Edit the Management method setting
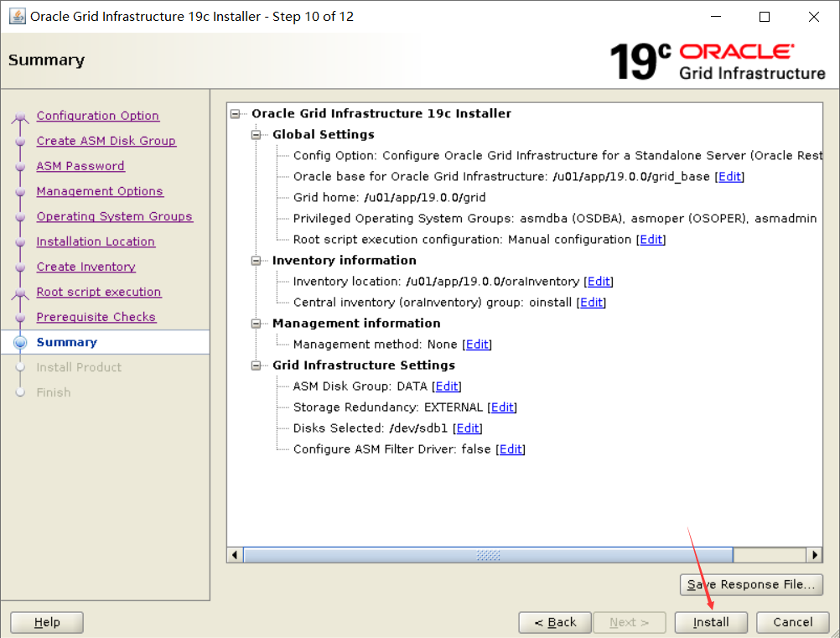Viewport: 840px width, 638px height. pos(477,345)
